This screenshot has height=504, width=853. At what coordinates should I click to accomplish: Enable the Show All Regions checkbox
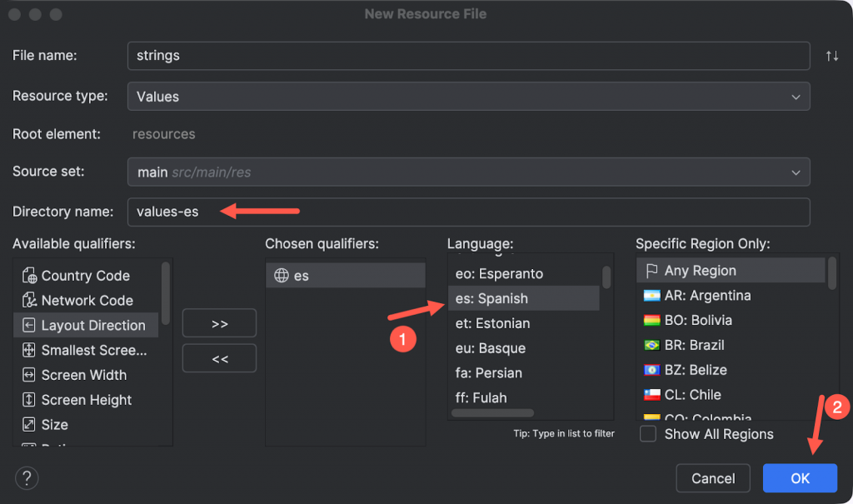pos(648,434)
